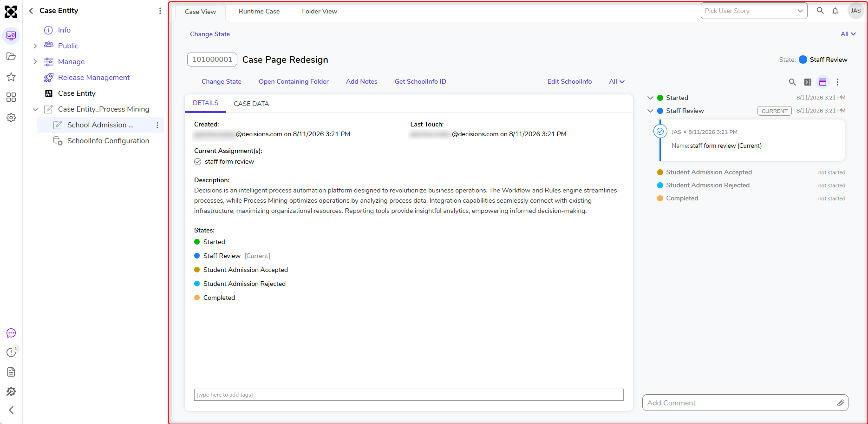Viewport: 868px width, 424px height.
Task: Open the top-right All dropdown
Action: coord(848,34)
